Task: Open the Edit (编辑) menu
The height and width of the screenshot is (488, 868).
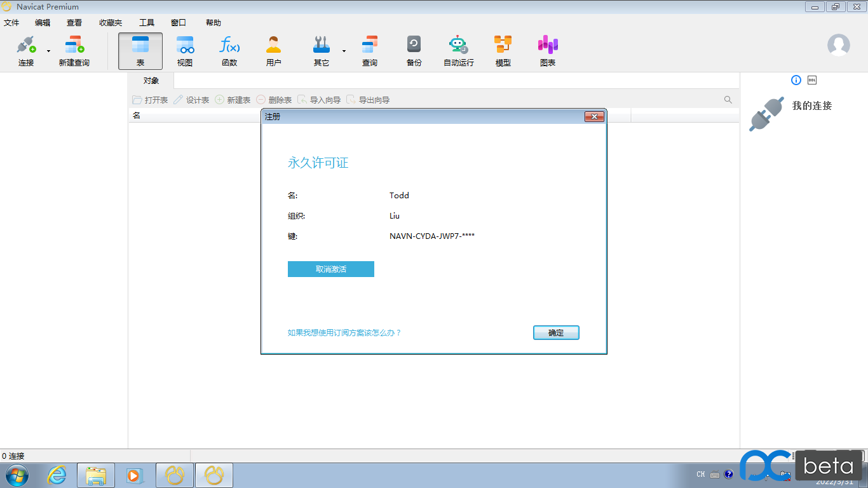Action: (43, 23)
